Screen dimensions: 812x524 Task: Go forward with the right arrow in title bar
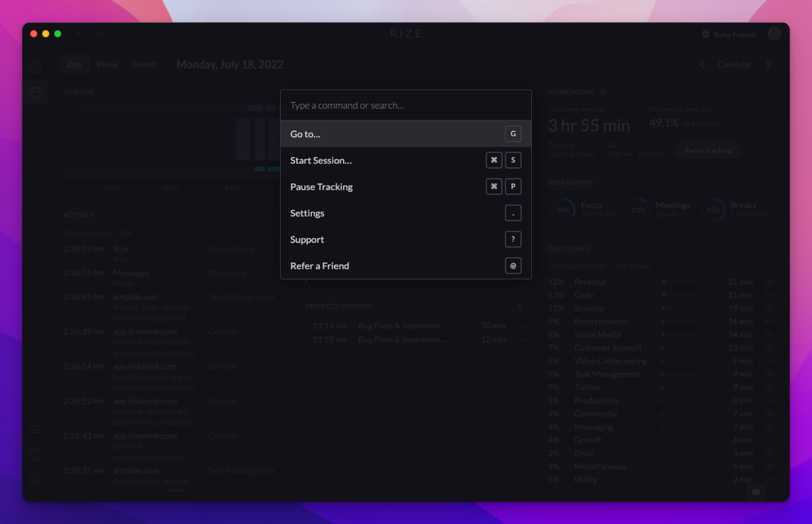click(x=100, y=34)
